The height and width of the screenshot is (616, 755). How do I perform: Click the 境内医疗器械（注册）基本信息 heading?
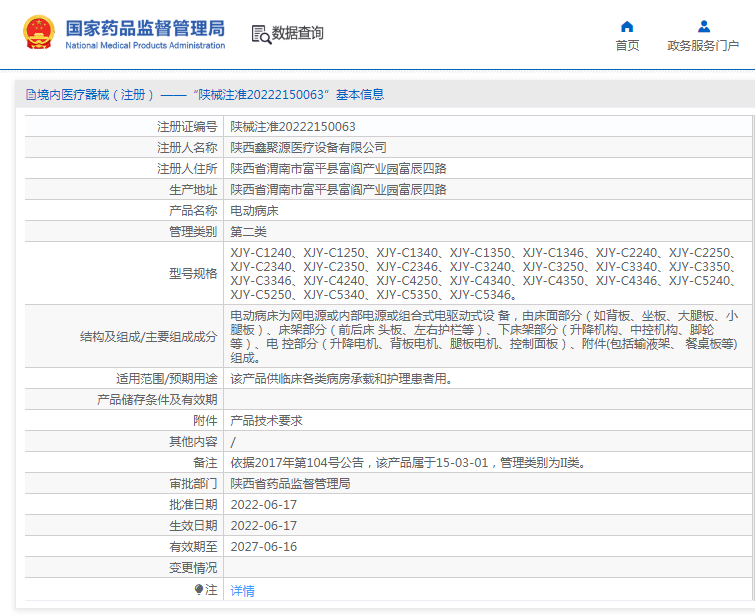click(x=206, y=94)
